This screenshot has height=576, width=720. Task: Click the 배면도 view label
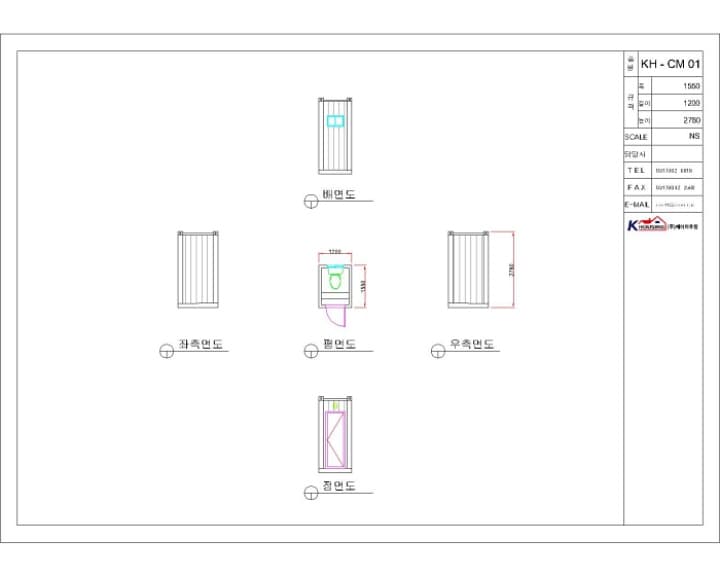339,194
